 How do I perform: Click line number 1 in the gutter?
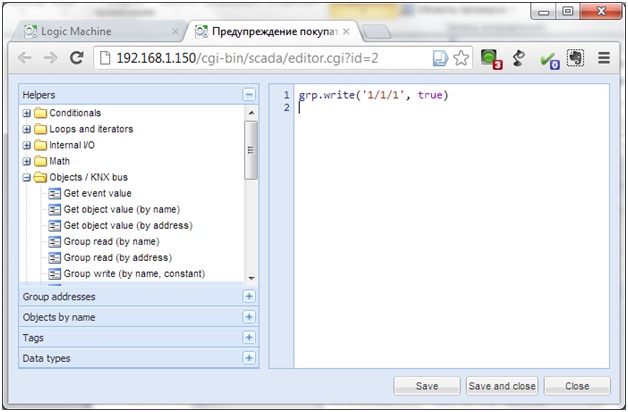point(286,95)
